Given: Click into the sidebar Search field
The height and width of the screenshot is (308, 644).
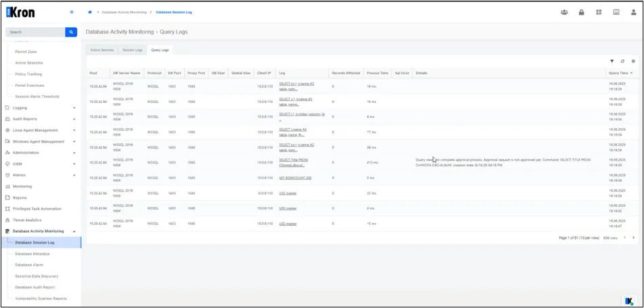Looking at the screenshot, I should 35,32.
